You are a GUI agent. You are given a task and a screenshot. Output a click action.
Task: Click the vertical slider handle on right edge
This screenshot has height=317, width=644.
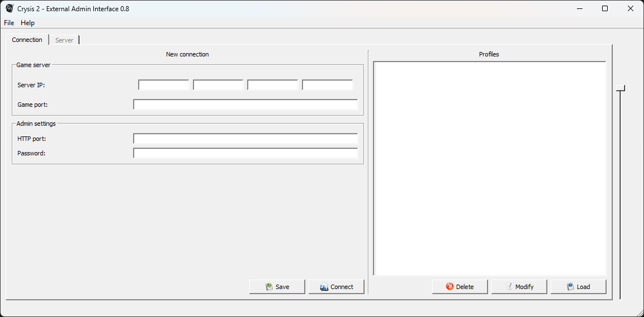click(x=620, y=88)
